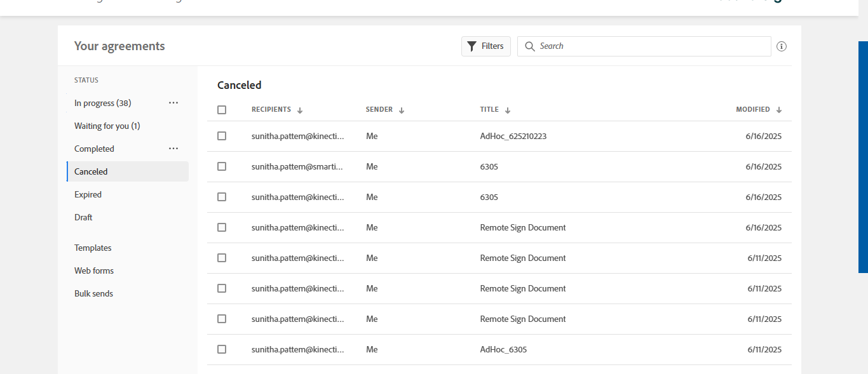Go to the Draft status
Screen dimensions: 868x374
(x=83, y=217)
